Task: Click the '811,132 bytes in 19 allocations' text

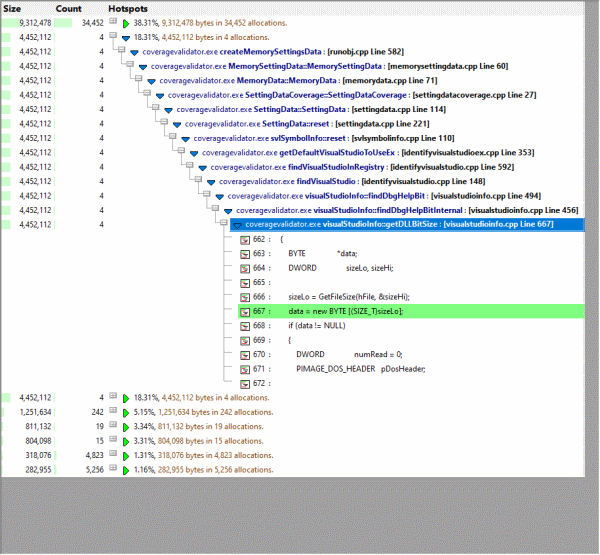Action: (209, 427)
